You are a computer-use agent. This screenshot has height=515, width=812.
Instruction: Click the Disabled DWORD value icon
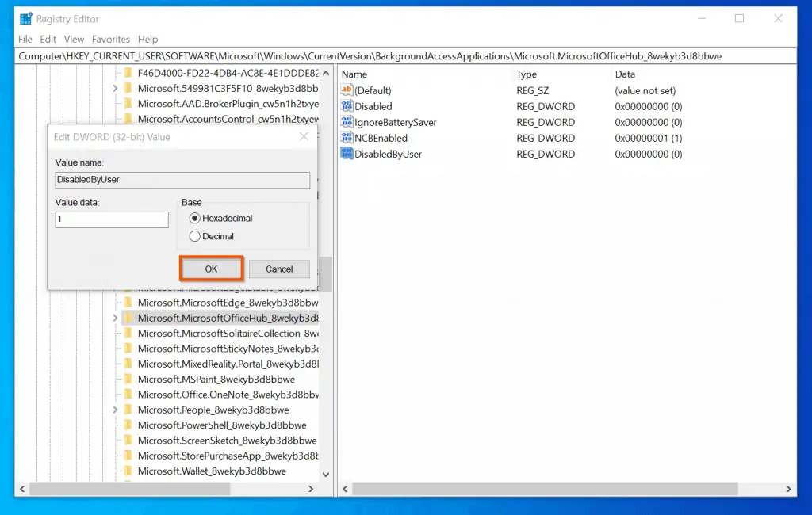point(347,107)
